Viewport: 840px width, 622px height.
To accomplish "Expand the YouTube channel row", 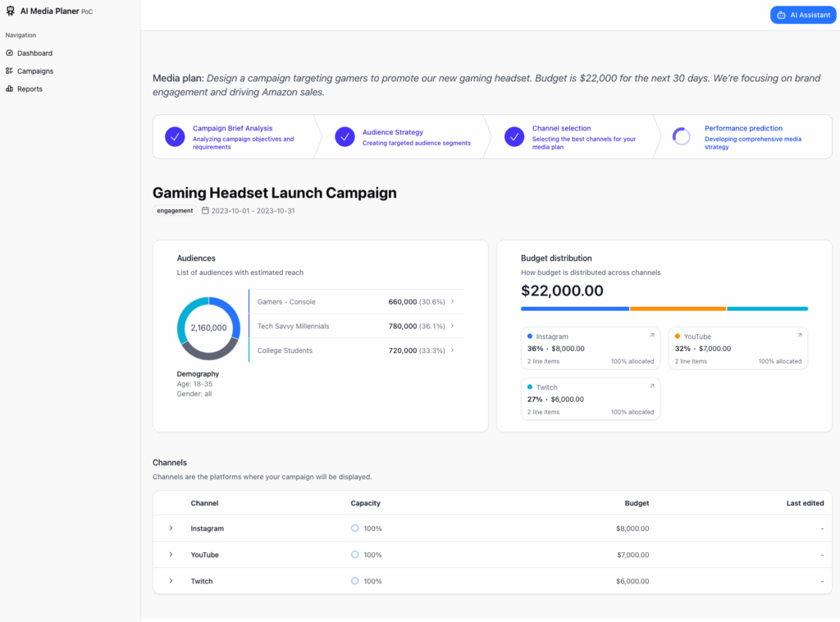I will pos(171,555).
